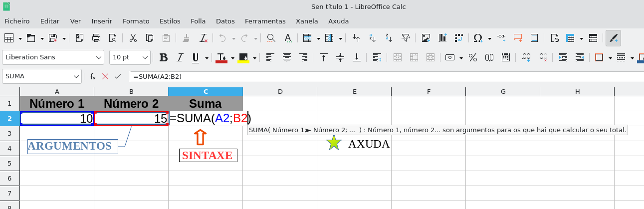644x209 pixels.
Task: Open the Ferramentas menu
Action: coord(265,21)
